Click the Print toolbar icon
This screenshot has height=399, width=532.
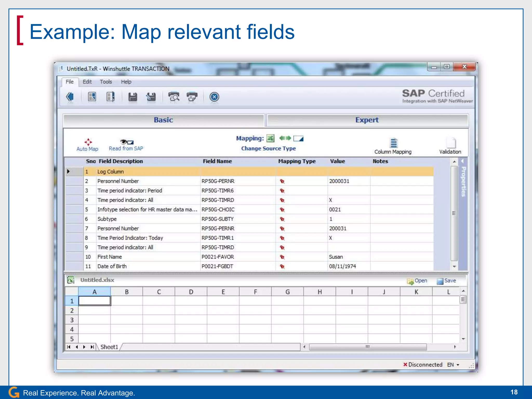pyautogui.click(x=192, y=97)
